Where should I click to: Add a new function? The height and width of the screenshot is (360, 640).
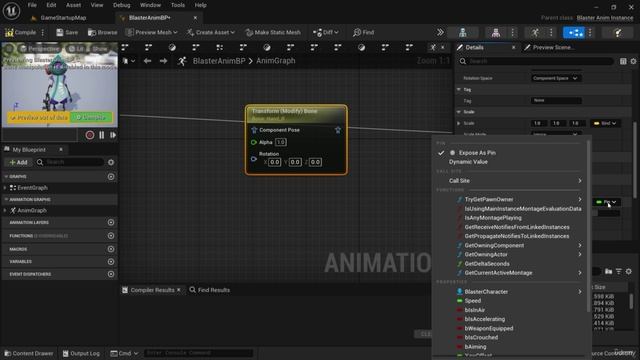tap(111, 236)
